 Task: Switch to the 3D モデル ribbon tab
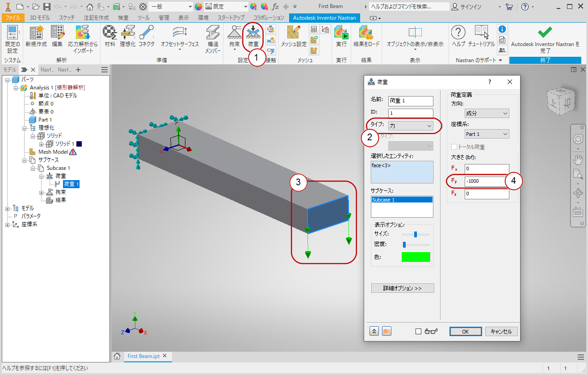(x=41, y=18)
